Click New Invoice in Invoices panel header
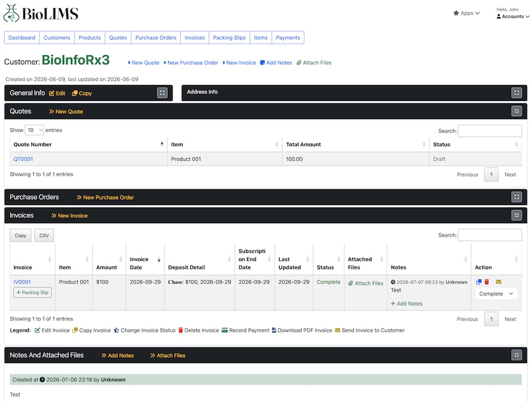 70,216
